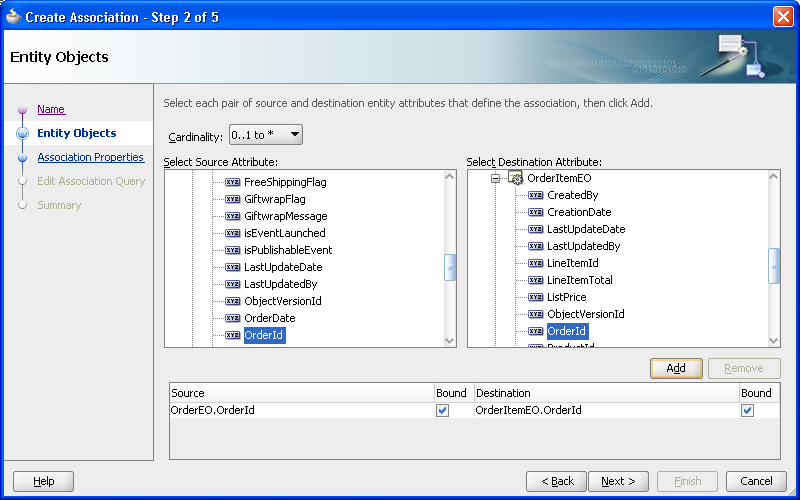The width and height of the screenshot is (800, 500).
Task: Click the attribute icon beside GiftwrapFlag
Action: tap(233, 199)
